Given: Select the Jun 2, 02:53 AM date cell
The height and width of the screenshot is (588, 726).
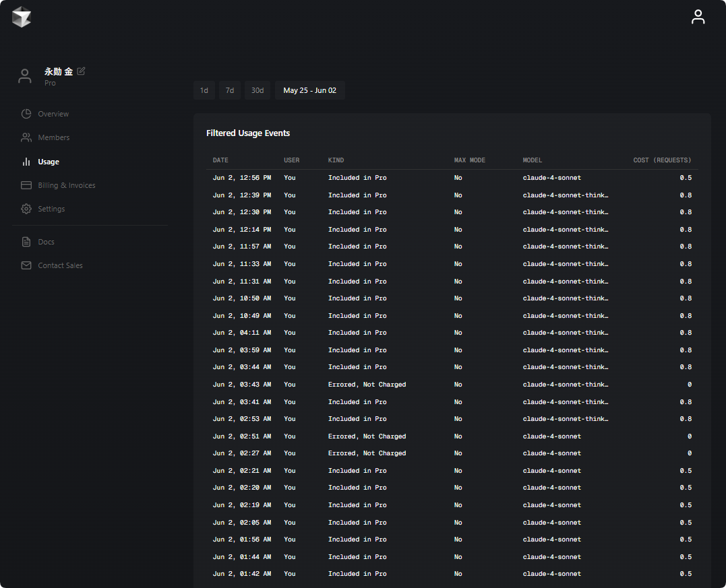Looking at the screenshot, I should 242,419.
